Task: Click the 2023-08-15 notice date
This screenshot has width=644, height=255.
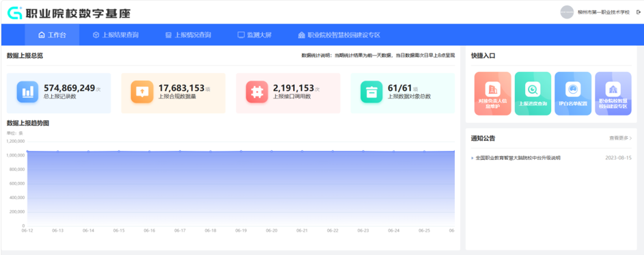Action: [x=618, y=158]
